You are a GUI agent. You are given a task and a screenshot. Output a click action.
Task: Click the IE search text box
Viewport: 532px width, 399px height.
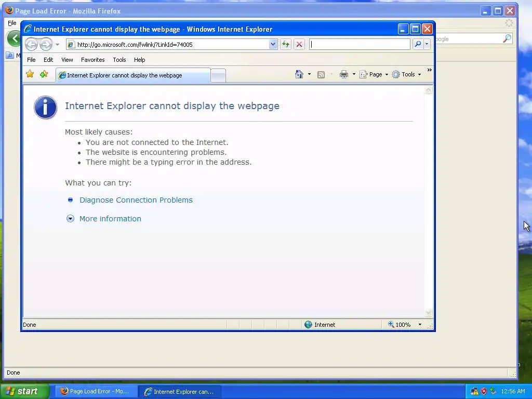coord(360,44)
